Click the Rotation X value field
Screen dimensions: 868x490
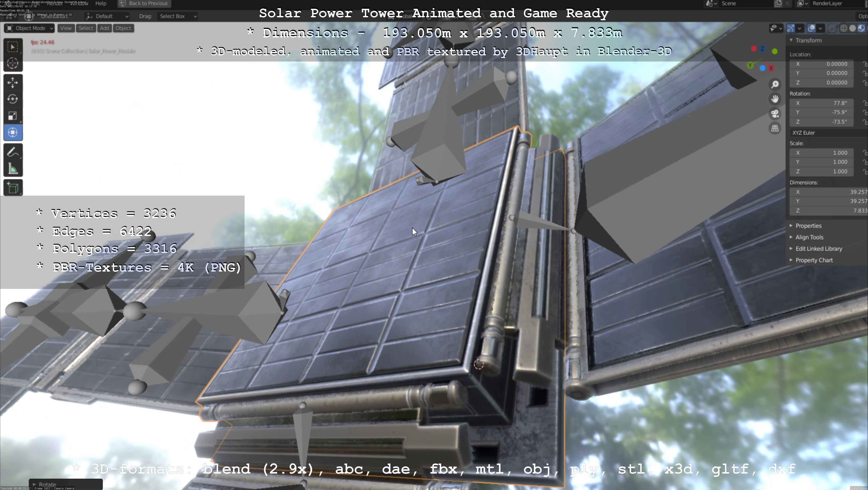822,103
